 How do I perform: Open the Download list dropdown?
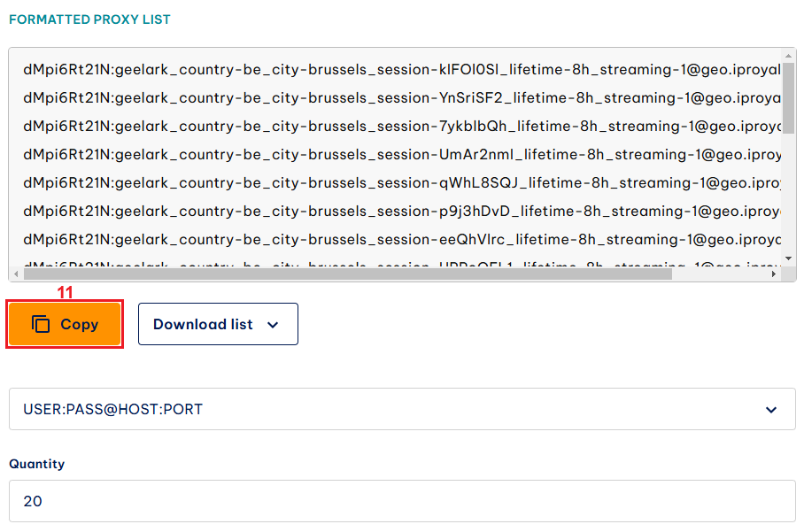(217, 324)
